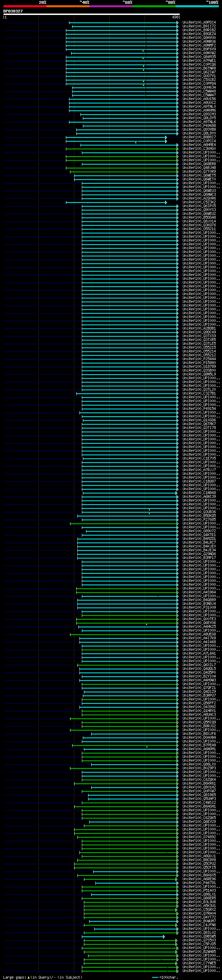Select the UniRef100_Q8L8Y0 entry

199,133
